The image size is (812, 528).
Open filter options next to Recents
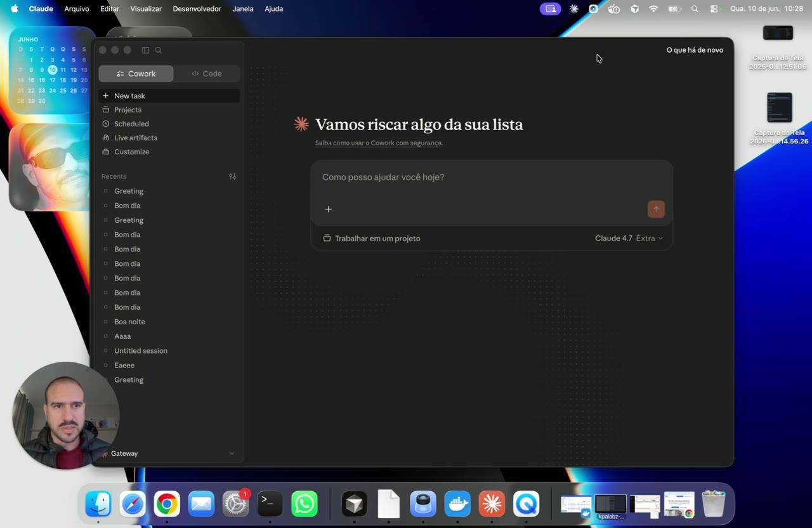click(232, 176)
